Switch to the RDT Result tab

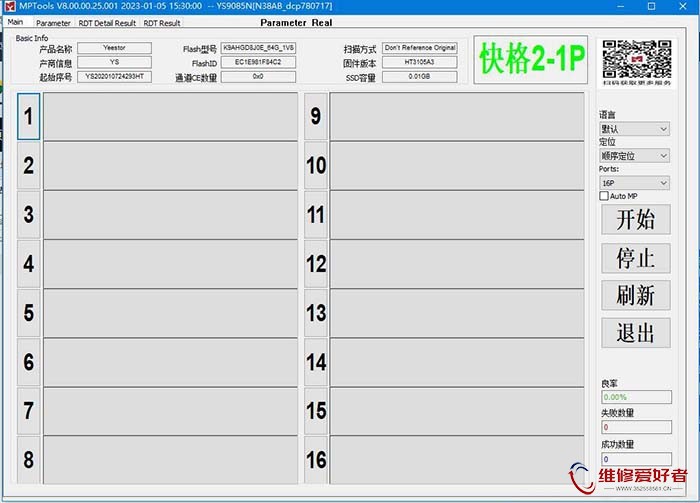tap(162, 23)
